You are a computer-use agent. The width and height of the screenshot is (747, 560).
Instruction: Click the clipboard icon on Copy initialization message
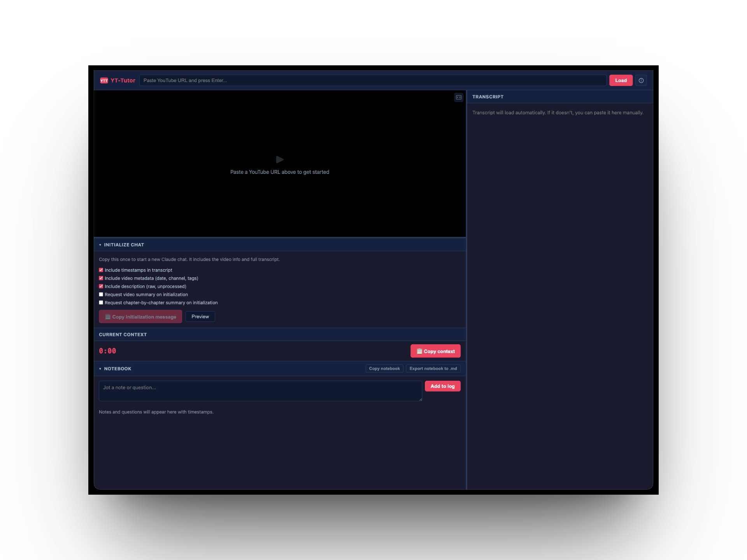107,317
